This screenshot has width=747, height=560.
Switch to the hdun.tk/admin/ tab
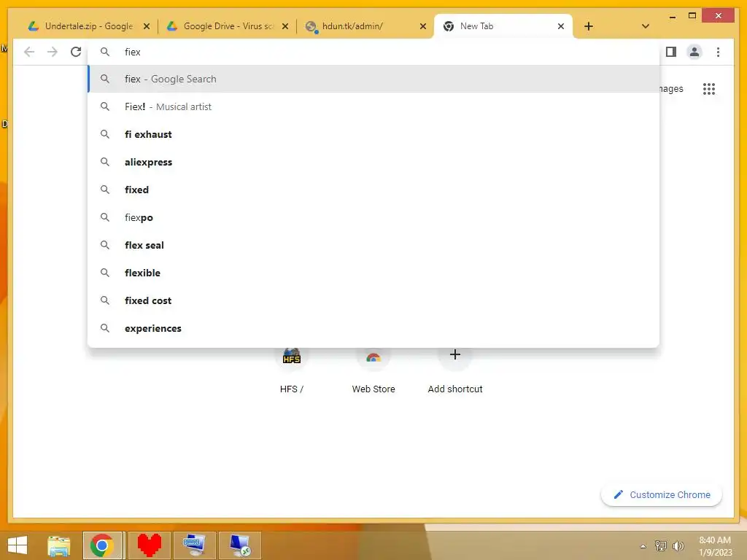365,26
